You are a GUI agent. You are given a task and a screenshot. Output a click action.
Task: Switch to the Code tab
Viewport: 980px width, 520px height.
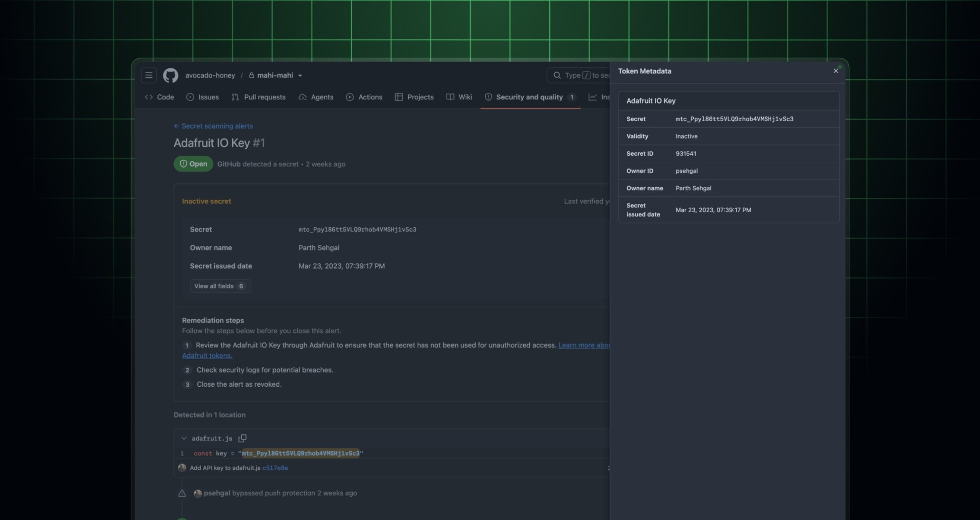(160, 97)
